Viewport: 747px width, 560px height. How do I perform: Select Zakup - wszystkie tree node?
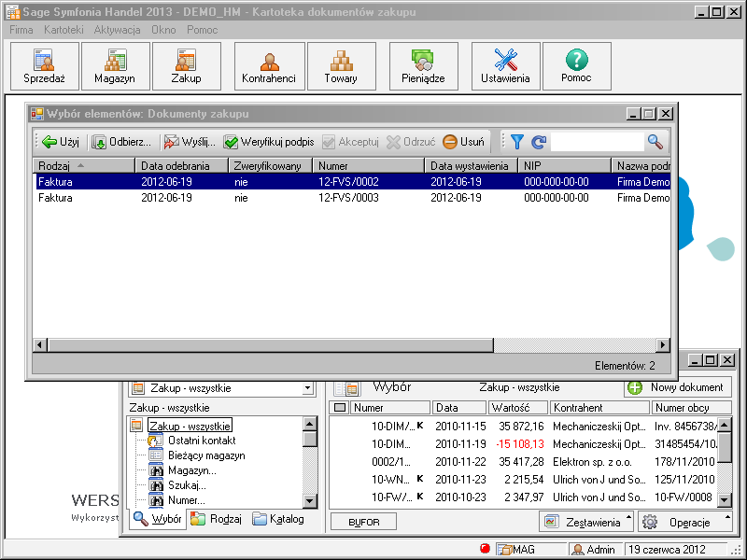point(190,426)
